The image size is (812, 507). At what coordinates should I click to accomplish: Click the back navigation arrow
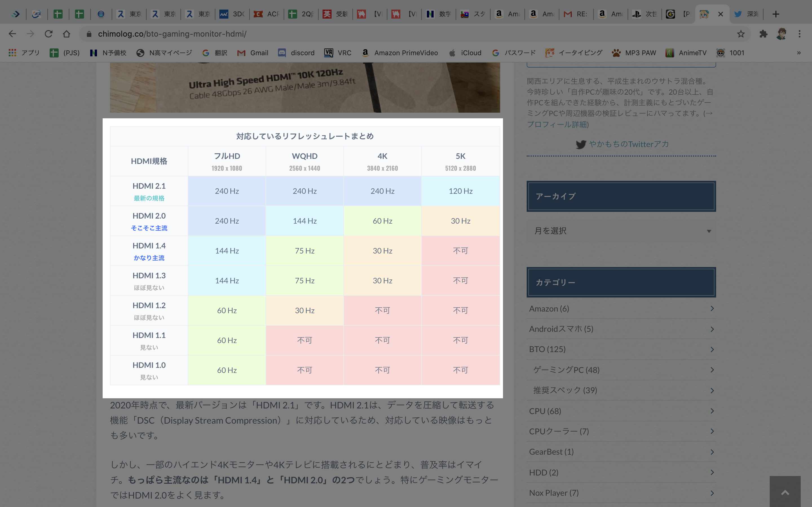coord(12,34)
